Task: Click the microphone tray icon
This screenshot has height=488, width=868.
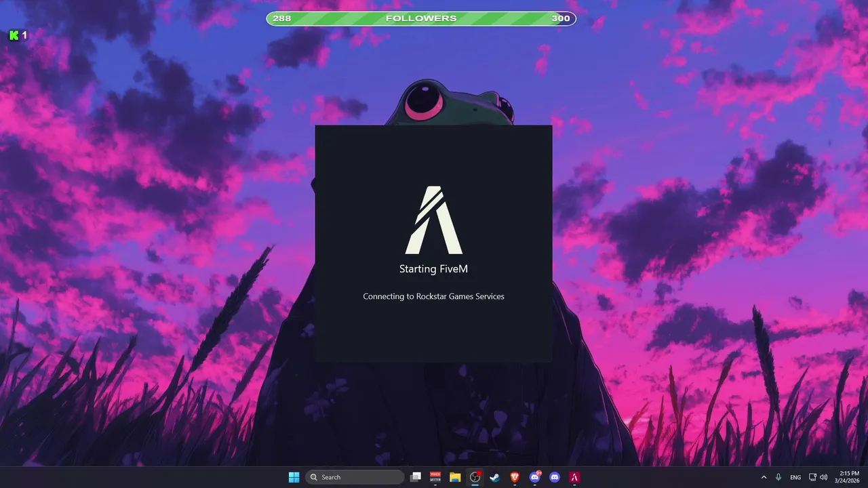Action: coord(778,477)
